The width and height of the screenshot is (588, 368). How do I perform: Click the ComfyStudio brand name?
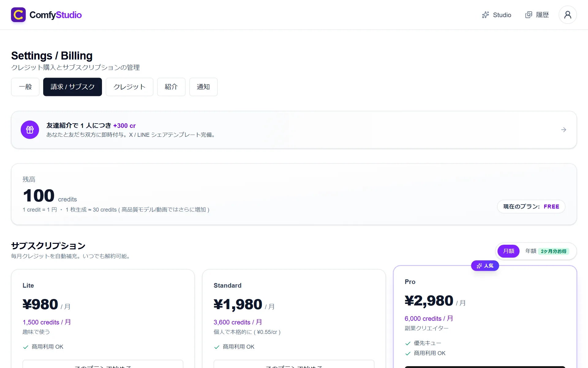click(x=55, y=15)
